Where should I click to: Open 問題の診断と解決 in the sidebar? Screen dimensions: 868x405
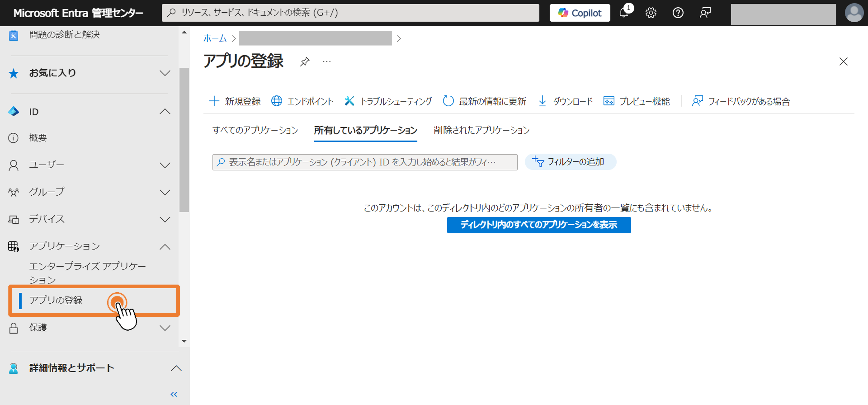point(64,34)
